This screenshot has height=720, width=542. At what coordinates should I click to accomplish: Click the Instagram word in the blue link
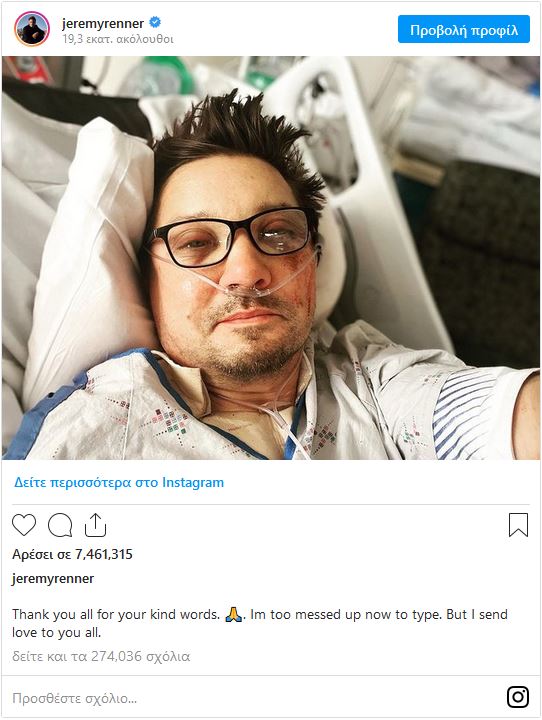tap(193, 483)
